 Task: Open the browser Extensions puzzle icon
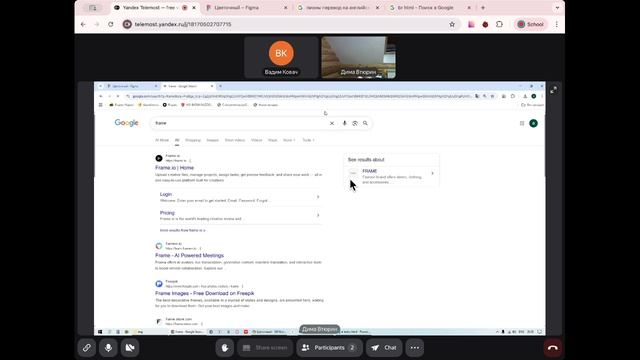(499, 24)
